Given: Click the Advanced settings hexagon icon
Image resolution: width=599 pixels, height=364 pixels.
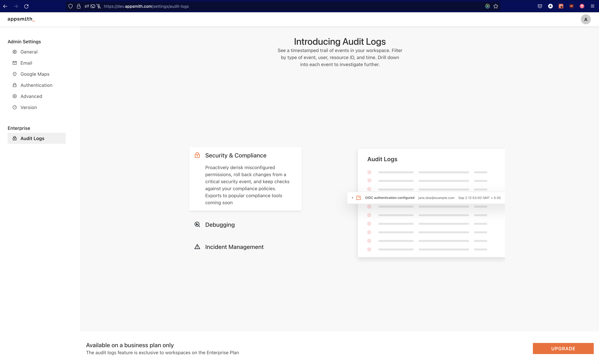Looking at the screenshot, I should pos(15,96).
